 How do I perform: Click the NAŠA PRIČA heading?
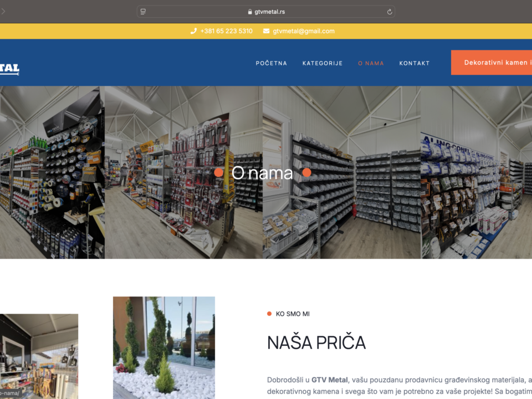pyautogui.click(x=316, y=342)
